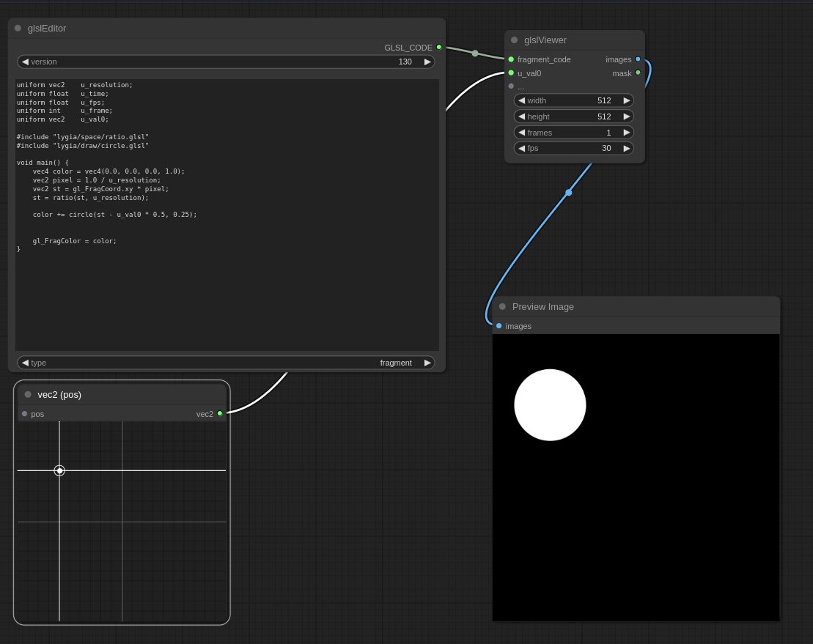813x644 pixels.
Task: Click the left arrow next to width
Action: [x=521, y=100]
